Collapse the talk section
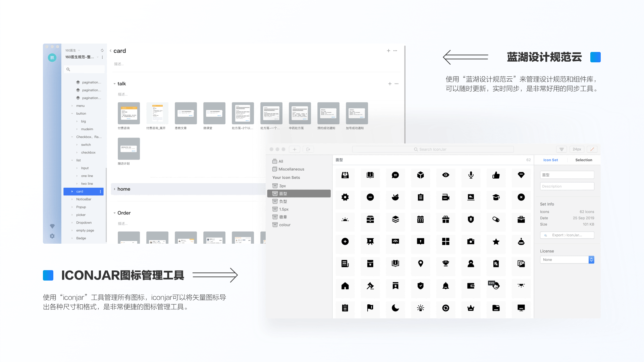The image size is (644, 362). tap(114, 84)
